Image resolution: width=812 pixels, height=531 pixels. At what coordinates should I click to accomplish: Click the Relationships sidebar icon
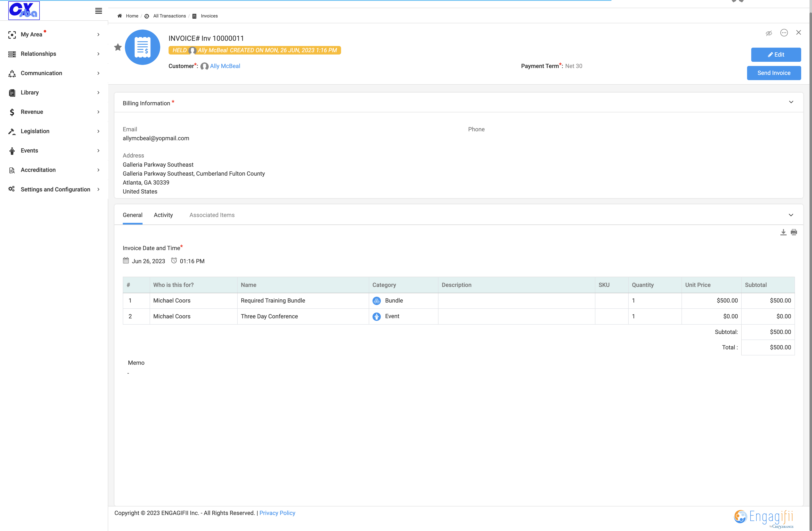click(x=12, y=54)
